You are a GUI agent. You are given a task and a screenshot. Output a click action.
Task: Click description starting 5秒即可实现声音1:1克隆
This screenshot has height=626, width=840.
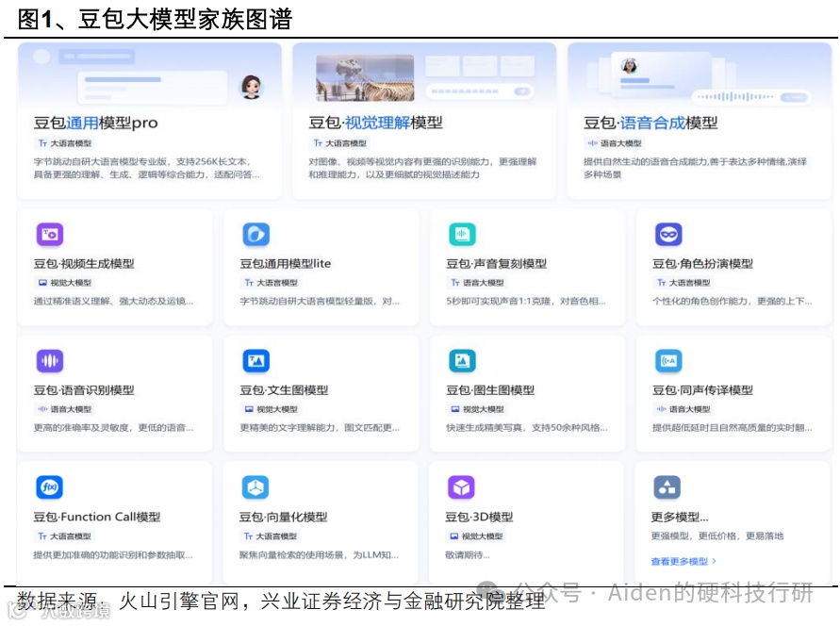(526, 302)
